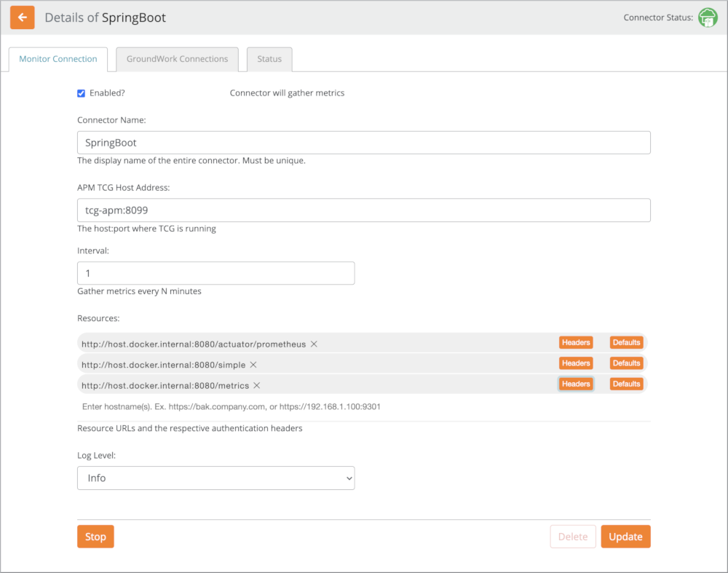
Task: Click the orange back arrow button
Action: click(x=23, y=17)
